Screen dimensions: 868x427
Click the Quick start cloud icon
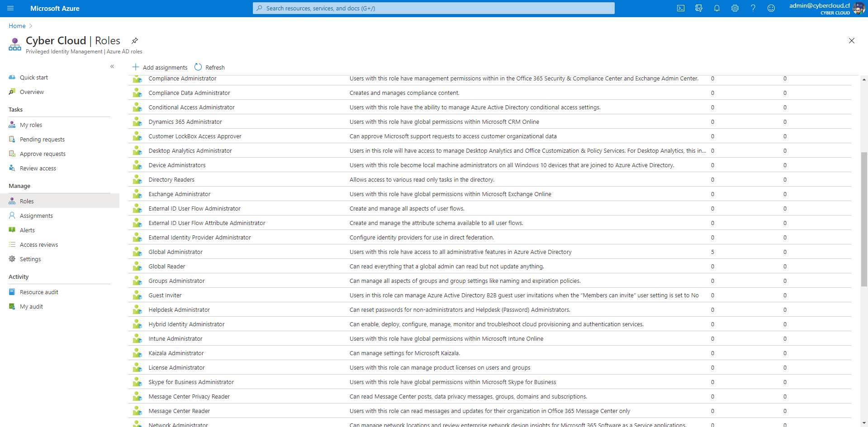coord(12,77)
